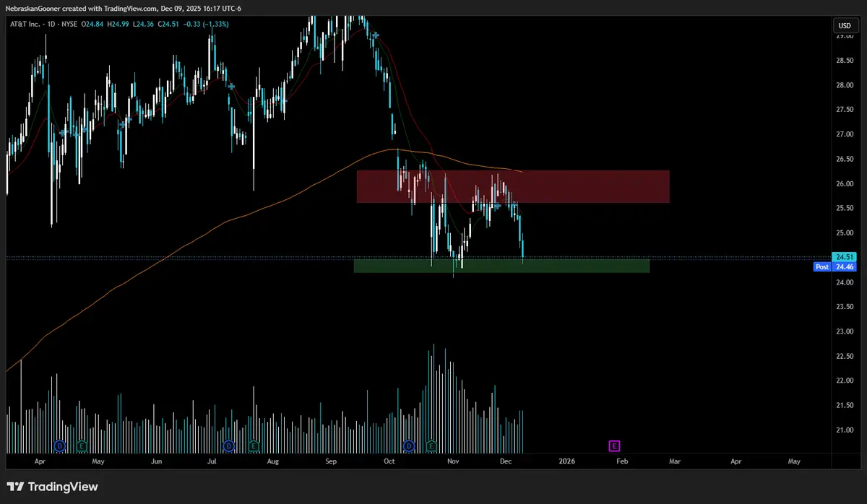Click the 22.00 price scale label
The image size is (867, 504).
(844, 381)
